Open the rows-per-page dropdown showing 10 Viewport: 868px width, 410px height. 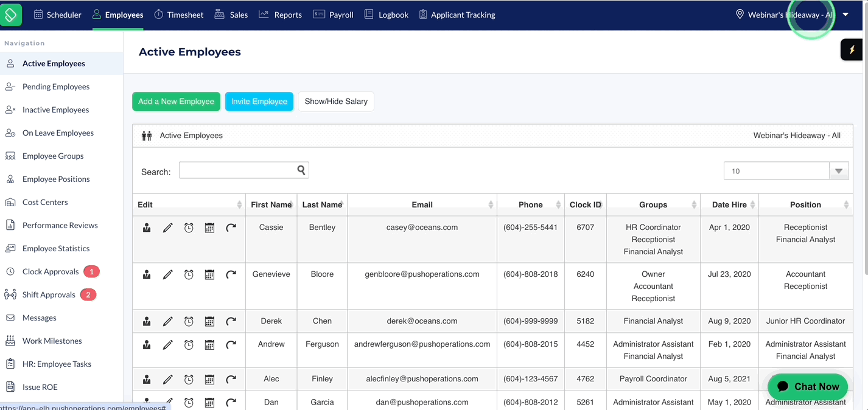pyautogui.click(x=786, y=171)
